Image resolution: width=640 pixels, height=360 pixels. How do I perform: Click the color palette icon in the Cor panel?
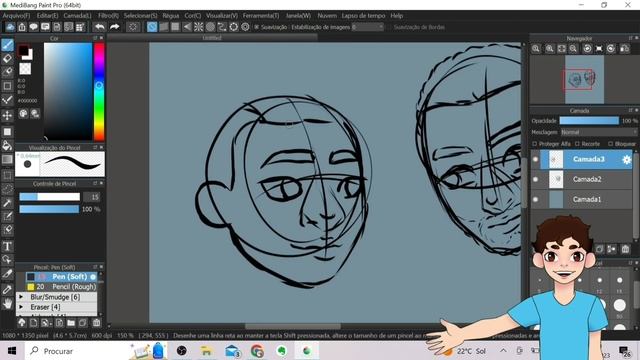[24, 114]
